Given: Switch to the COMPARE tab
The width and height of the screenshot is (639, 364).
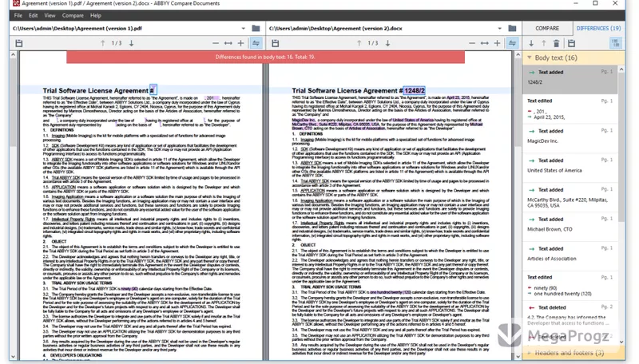Looking at the screenshot, I should [x=547, y=29].
